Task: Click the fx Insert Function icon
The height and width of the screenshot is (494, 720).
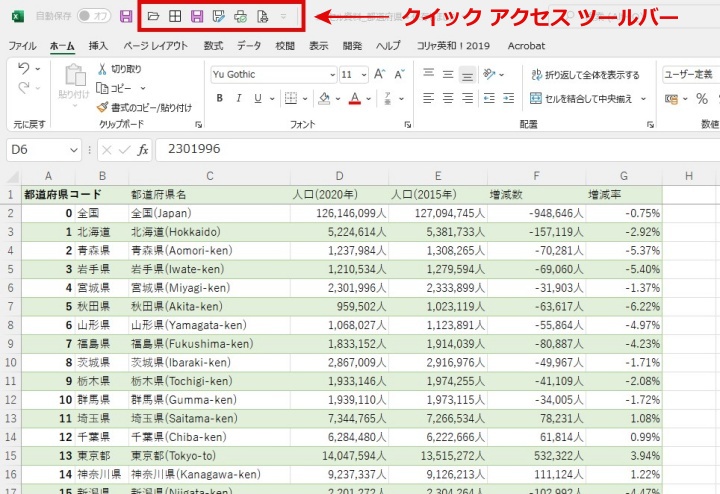Action: click(143, 150)
